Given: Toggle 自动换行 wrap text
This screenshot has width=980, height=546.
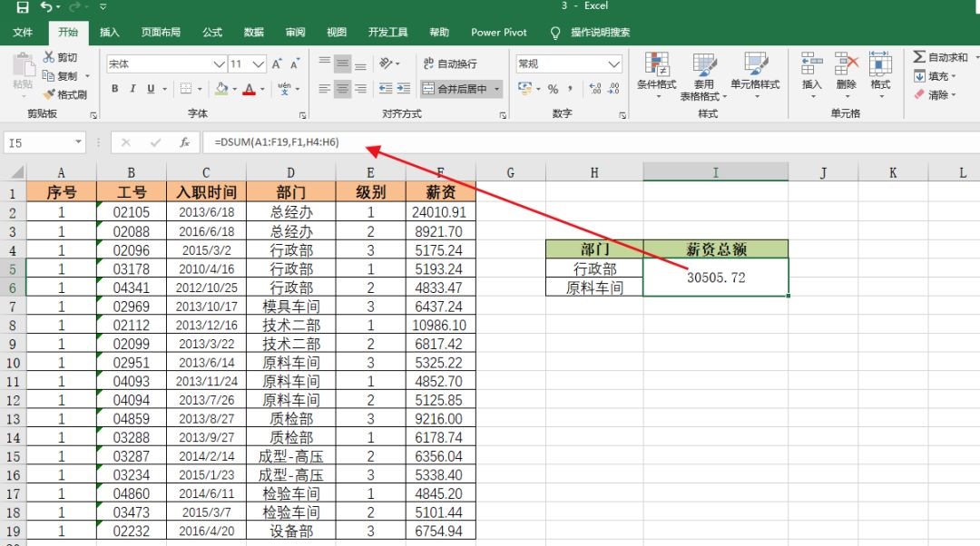Looking at the screenshot, I should [x=450, y=63].
